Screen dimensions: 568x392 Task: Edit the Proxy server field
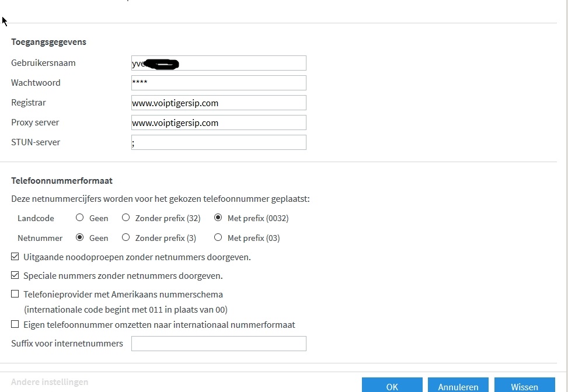218,123
